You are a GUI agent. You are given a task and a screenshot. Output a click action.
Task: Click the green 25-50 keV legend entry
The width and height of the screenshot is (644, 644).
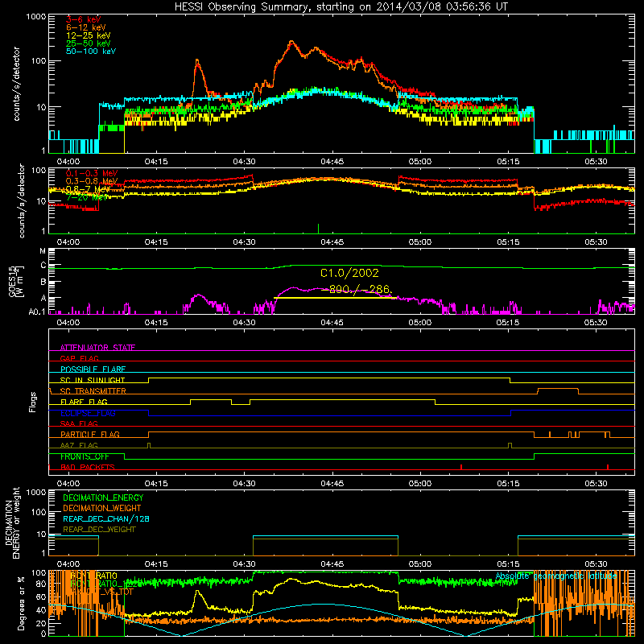pos(89,43)
